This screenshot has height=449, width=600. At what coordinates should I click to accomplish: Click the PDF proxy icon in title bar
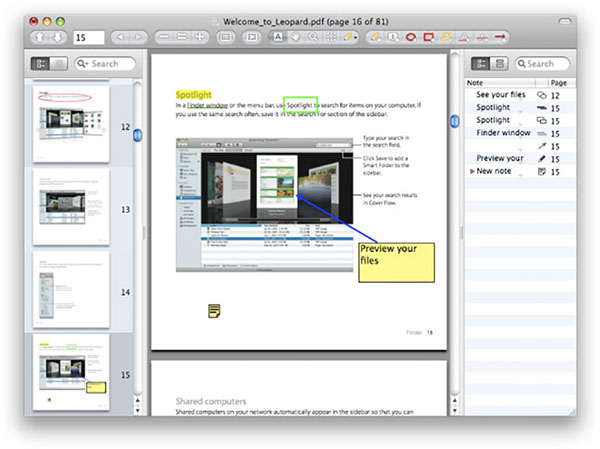click(216, 21)
